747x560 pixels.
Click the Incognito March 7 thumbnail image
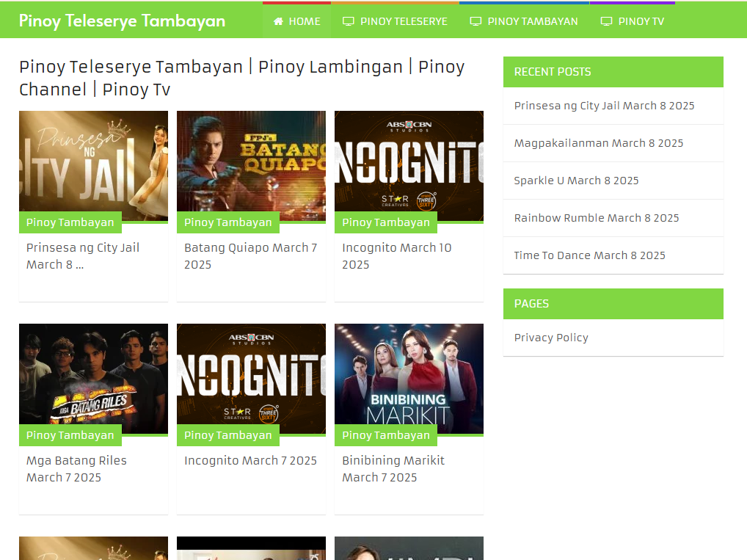pos(251,379)
